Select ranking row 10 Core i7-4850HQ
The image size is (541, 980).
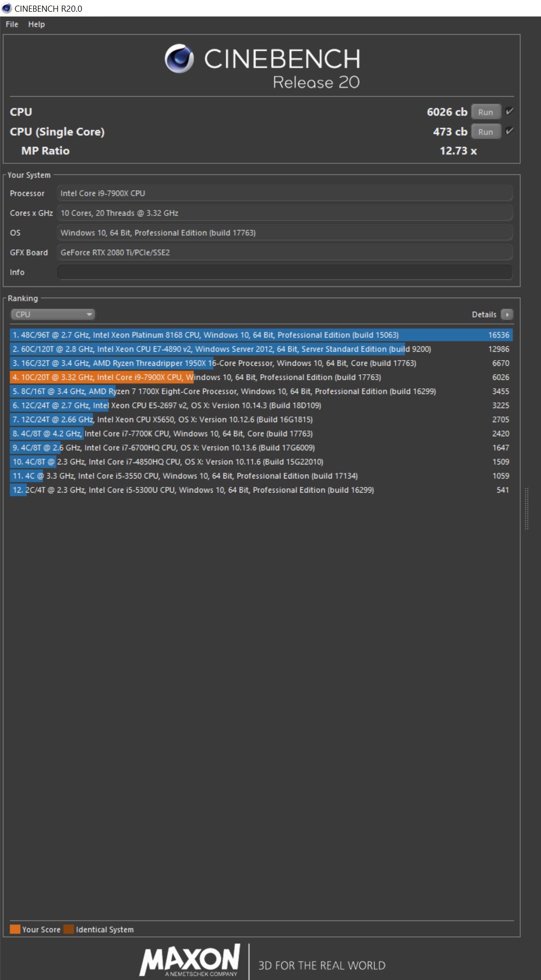coord(261,462)
